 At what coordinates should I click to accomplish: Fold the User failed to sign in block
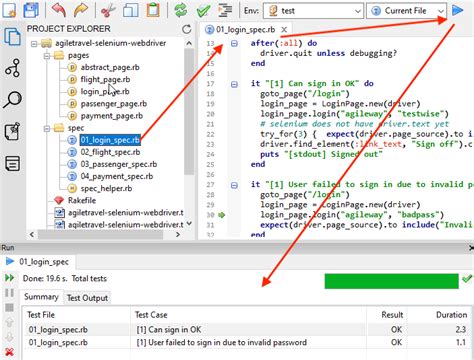coord(234,185)
